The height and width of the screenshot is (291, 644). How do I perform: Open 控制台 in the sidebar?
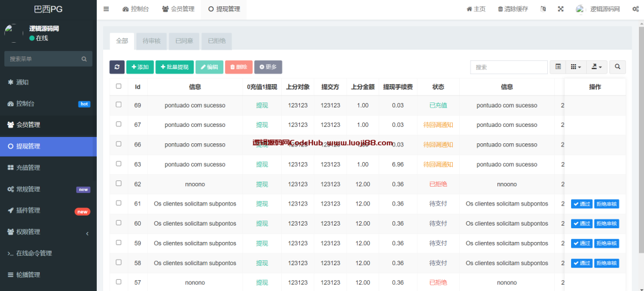[48, 104]
